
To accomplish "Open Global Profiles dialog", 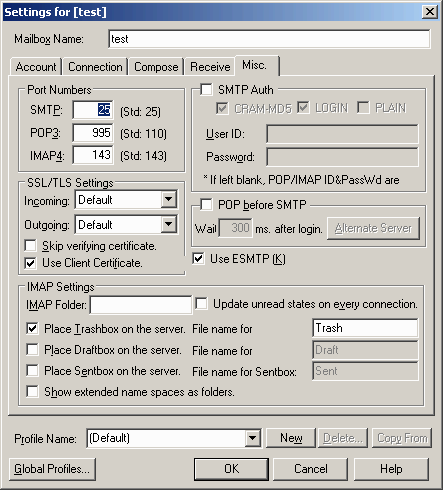I will [52, 469].
